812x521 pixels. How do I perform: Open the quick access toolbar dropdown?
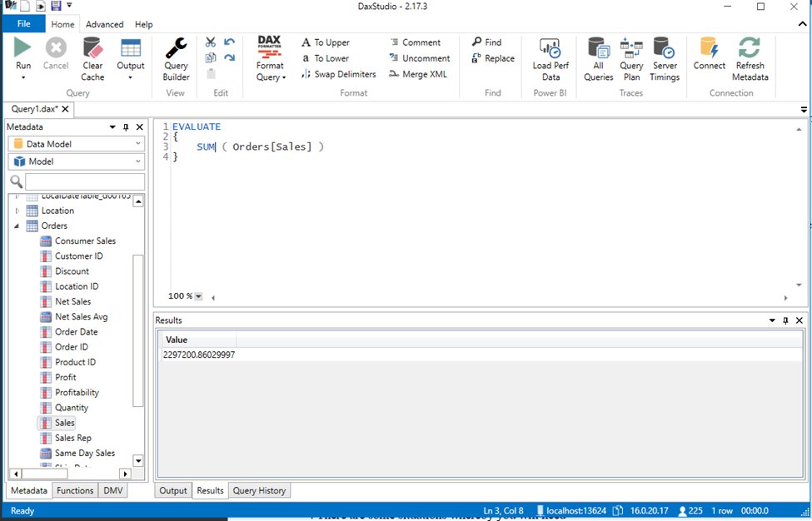coord(69,6)
